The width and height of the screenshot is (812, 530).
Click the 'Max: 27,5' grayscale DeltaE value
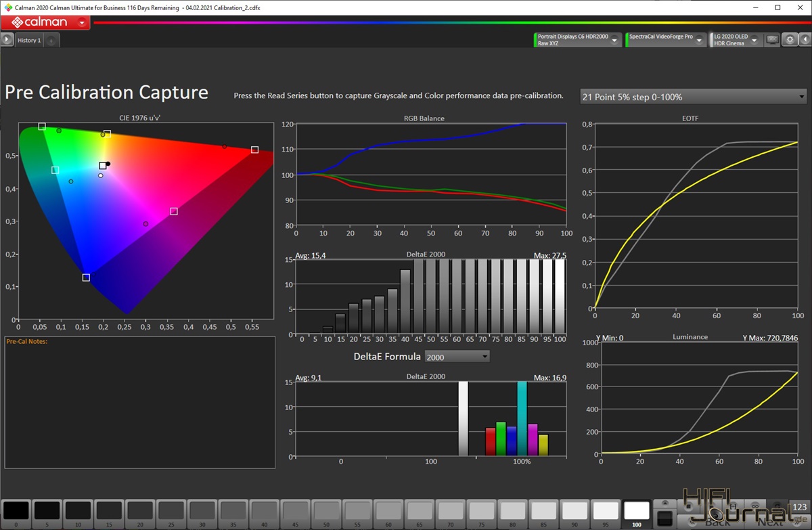(549, 256)
